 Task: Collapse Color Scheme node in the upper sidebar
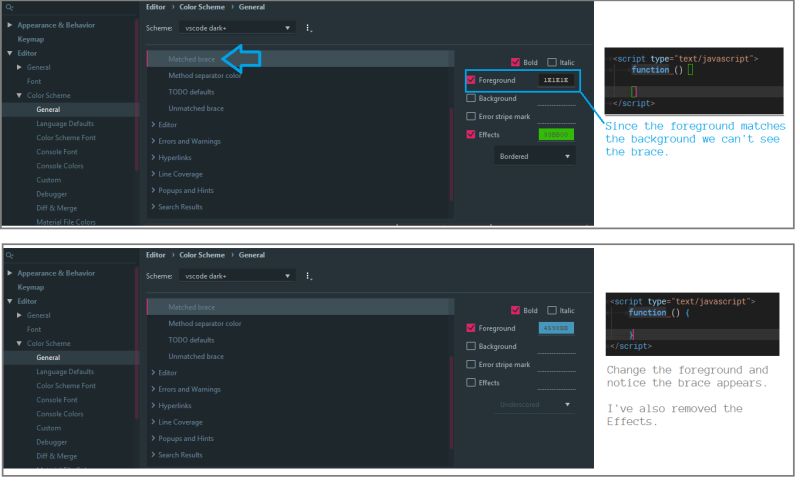(x=19, y=95)
